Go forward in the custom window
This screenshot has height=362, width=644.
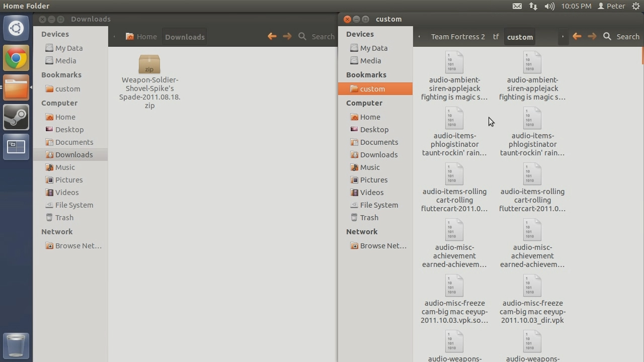(x=592, y=36)
